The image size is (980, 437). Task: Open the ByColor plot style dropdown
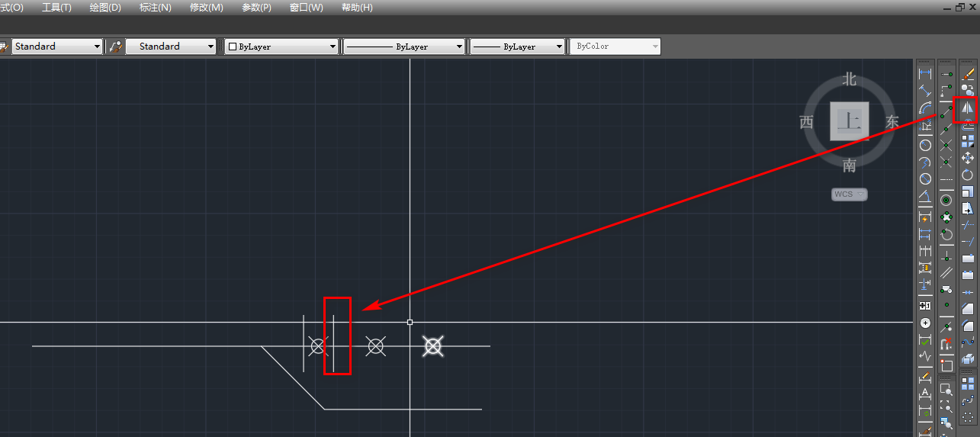[x=615, y=47]
